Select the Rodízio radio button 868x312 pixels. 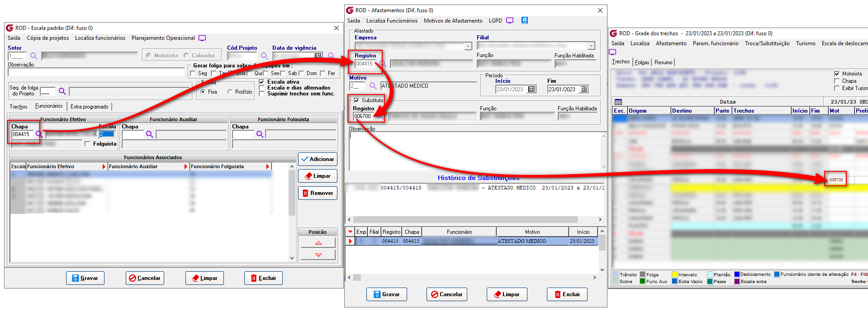(230, 92)
